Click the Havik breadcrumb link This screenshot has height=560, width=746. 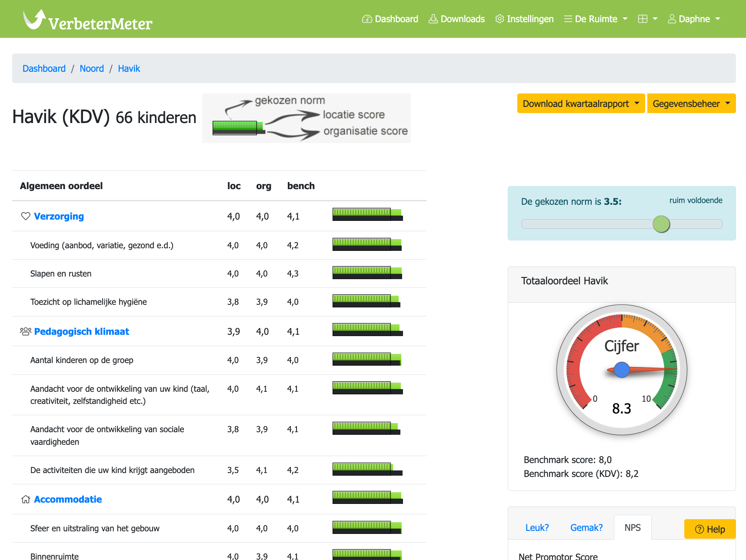pos(129,69)
